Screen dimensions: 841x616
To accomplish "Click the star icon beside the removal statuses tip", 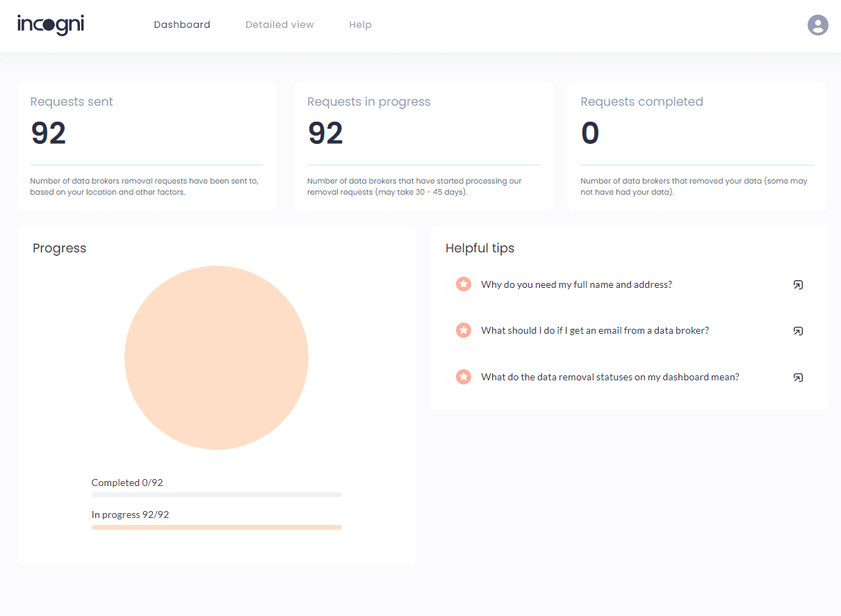I will (x=463, y=377).
